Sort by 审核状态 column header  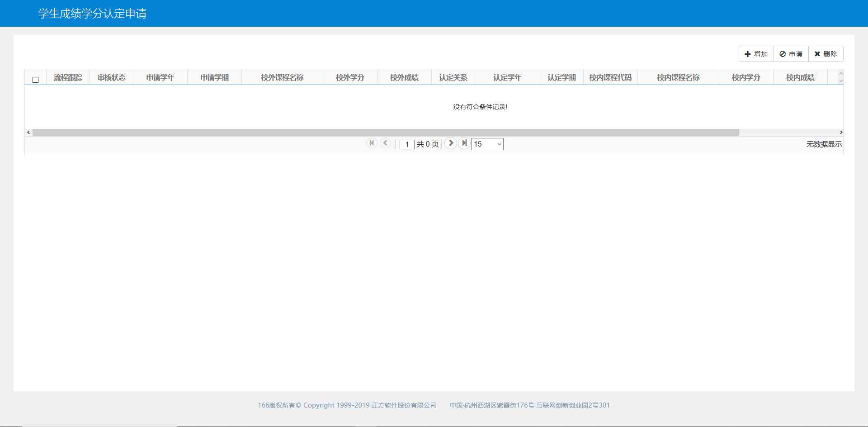112,77
